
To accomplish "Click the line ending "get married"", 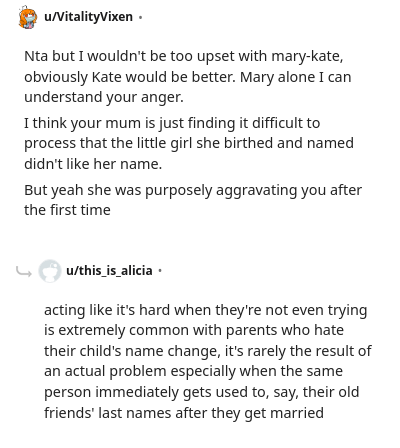I will (184, 413).
